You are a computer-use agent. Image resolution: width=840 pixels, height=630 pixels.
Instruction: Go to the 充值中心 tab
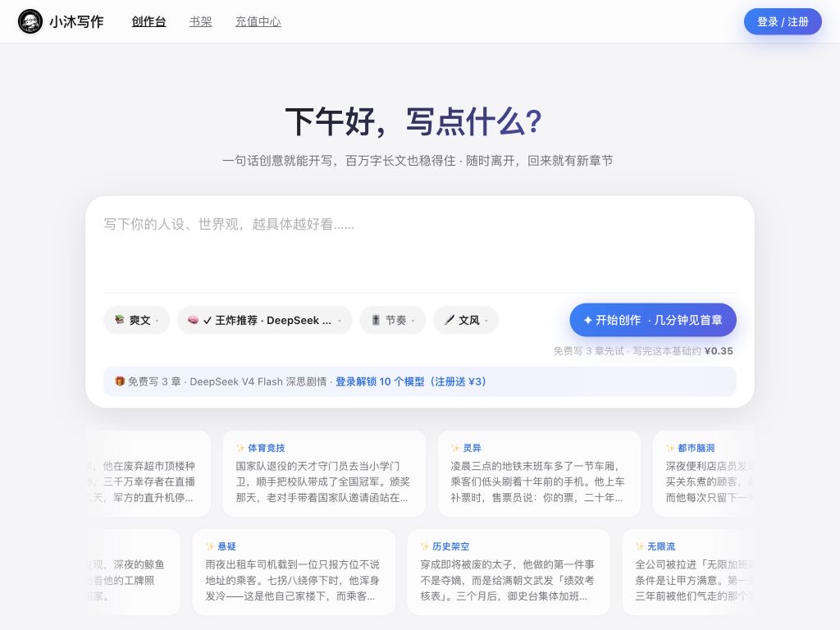258,22
